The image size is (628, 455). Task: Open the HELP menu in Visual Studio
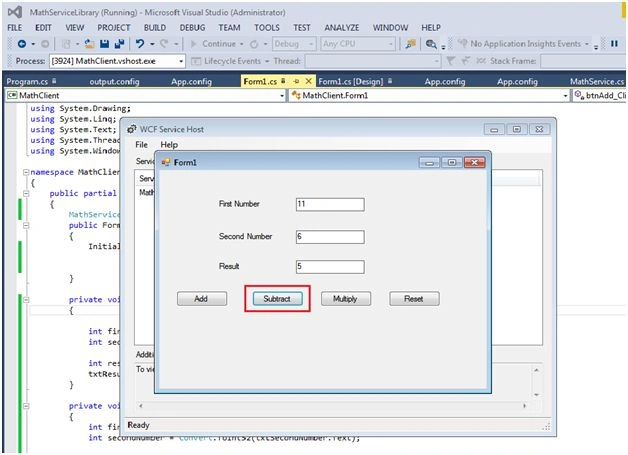click(431, 28)
